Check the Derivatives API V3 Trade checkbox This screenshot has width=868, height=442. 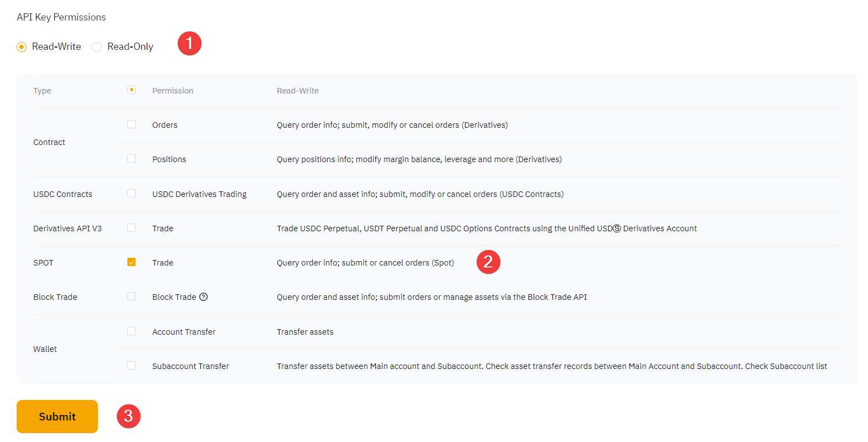click(x=131, y=228)
